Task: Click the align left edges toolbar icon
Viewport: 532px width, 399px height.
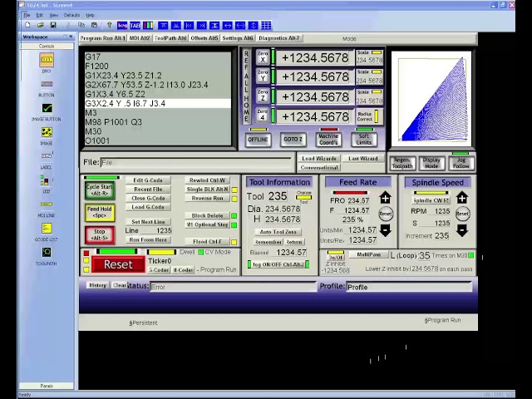Action: [189, 26]
